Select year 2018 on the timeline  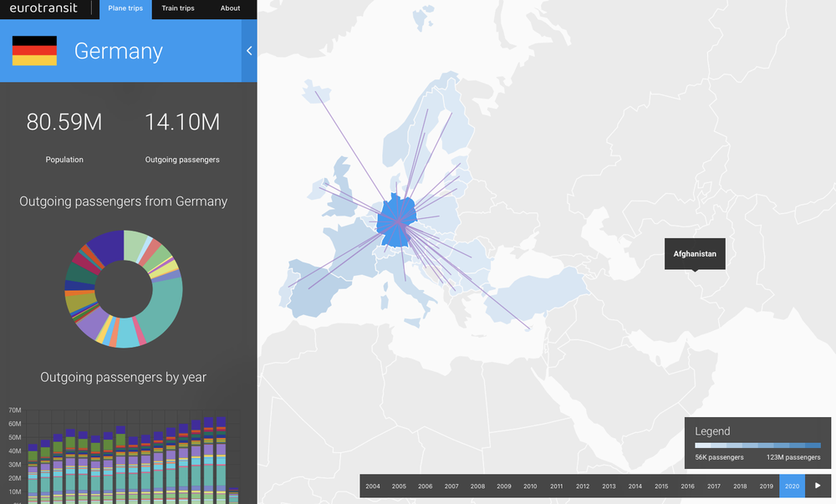740,486
